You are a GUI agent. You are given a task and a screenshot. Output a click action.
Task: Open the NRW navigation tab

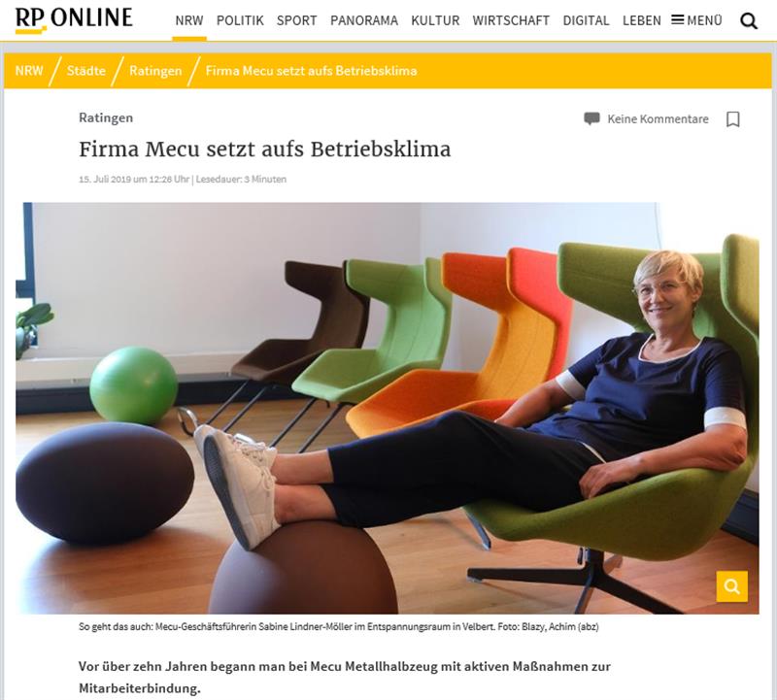pos(189,20)
